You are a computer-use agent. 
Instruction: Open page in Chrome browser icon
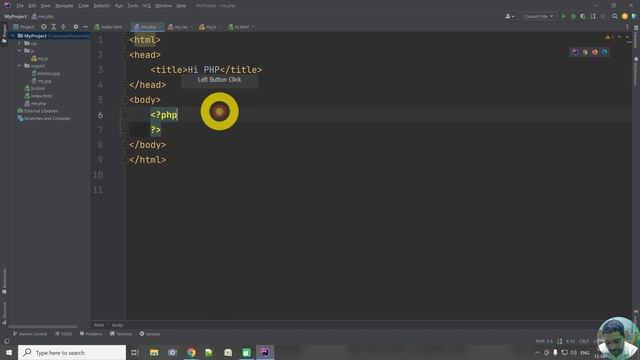pos(585,52)
